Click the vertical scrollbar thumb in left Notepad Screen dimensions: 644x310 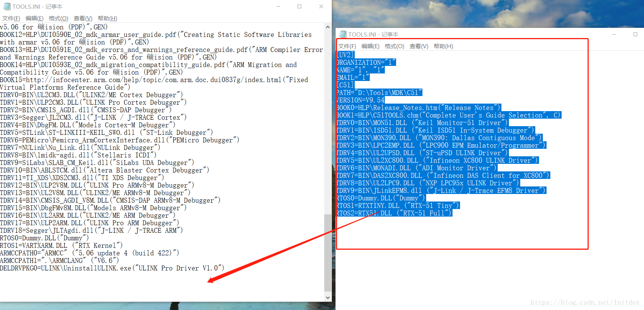328,253
